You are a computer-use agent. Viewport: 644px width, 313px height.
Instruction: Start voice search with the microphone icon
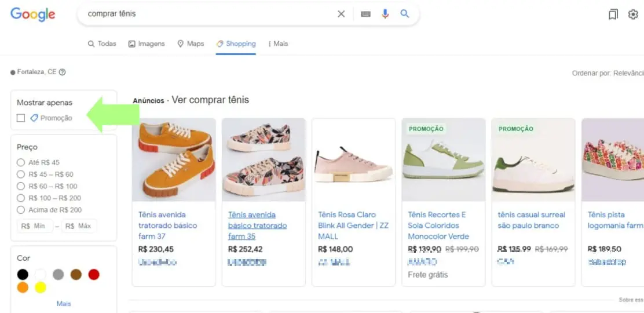(385, 14)
